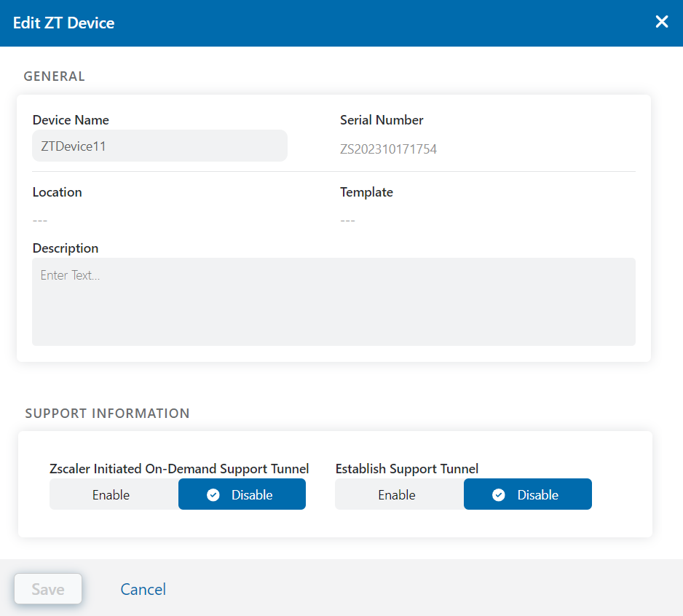This screenshot has width=683, height=616.
Task: Close the Edit ZT Device dialog
Action: [x=662, y=21]
